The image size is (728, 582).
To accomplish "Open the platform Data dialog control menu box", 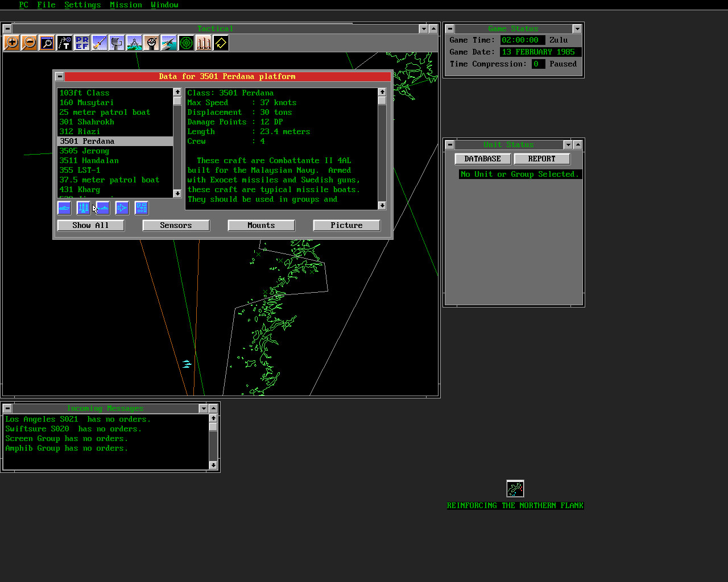I will tap(60, 76).
